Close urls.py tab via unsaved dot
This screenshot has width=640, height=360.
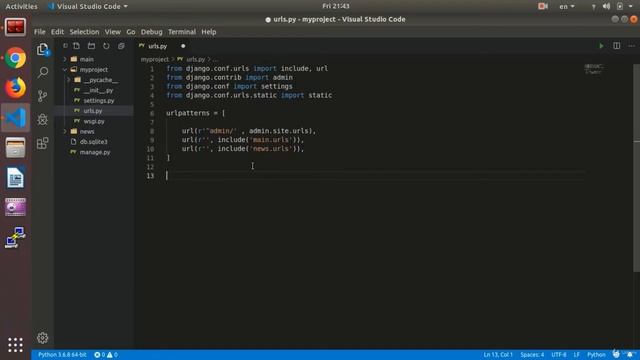tap(183, 46)
